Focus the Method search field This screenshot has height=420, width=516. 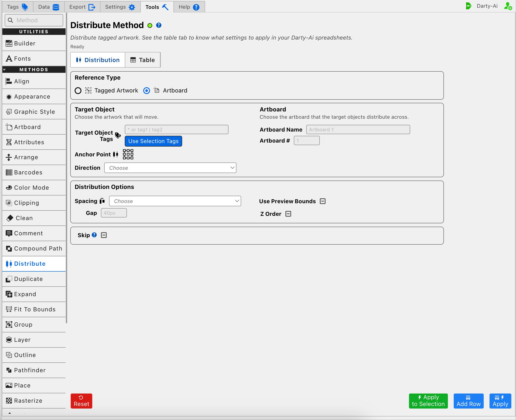(34, 20)
